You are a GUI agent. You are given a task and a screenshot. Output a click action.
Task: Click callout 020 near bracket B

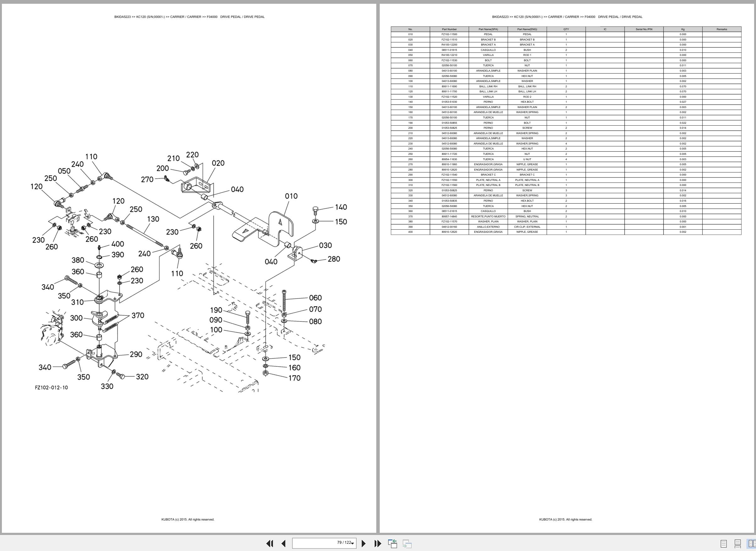[x=218, y=163]
